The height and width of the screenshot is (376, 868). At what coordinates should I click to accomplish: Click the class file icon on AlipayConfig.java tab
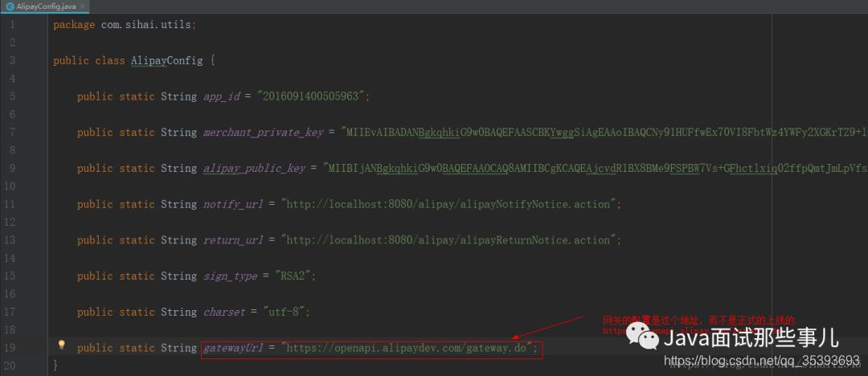click(x=10, y=7)
